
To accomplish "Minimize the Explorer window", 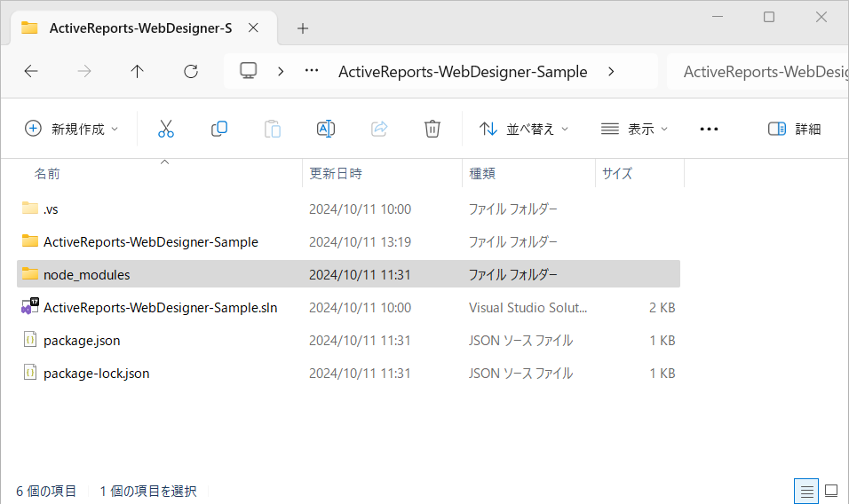I will [718, 17].
